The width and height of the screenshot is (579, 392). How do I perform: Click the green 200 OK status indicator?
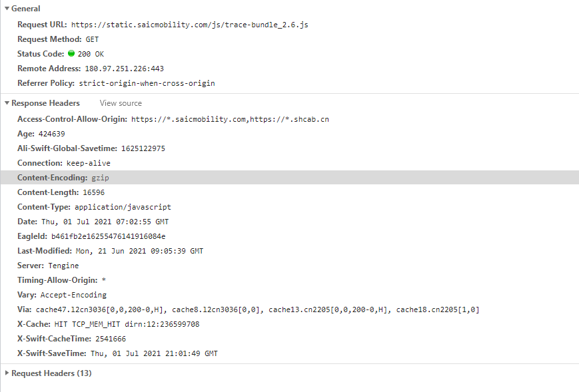71,53
